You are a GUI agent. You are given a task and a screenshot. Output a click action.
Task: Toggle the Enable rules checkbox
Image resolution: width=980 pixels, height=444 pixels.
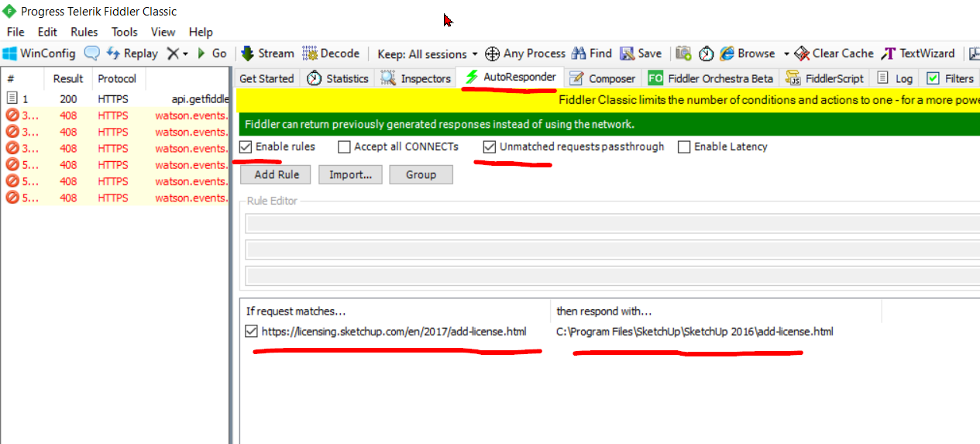tap(246, 146)
